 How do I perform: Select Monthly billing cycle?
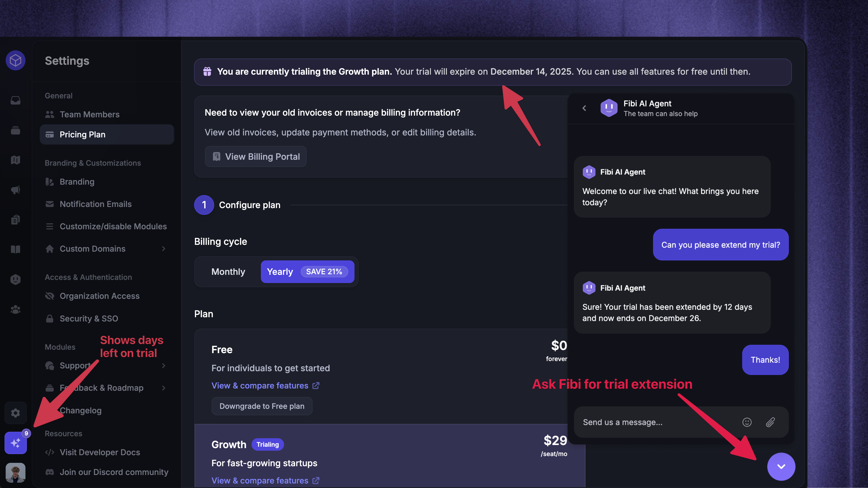pos(228,271)
